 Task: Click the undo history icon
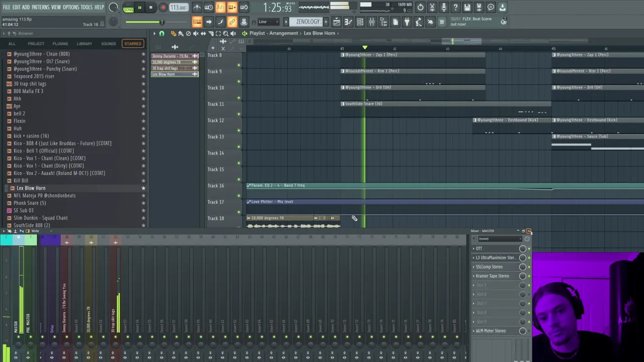point(420,7)
